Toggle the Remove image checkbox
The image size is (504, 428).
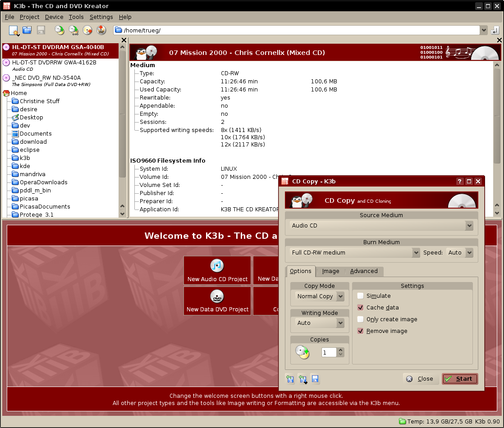pos(360,331)
